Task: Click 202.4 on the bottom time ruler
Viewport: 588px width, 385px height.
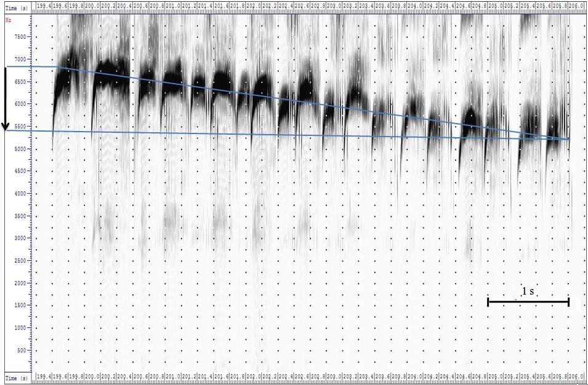Action: [285, 378]
